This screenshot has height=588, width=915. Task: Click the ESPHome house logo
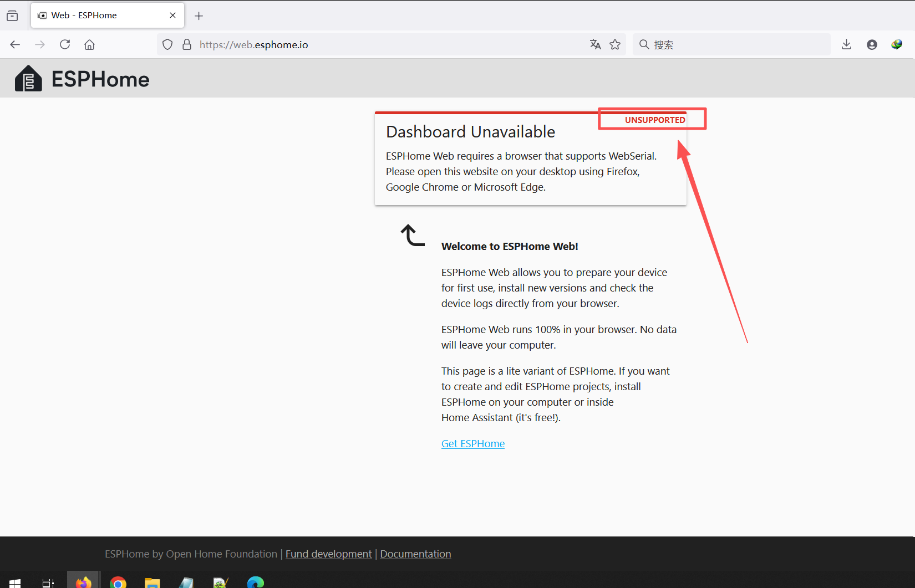[x=28, y=79]
